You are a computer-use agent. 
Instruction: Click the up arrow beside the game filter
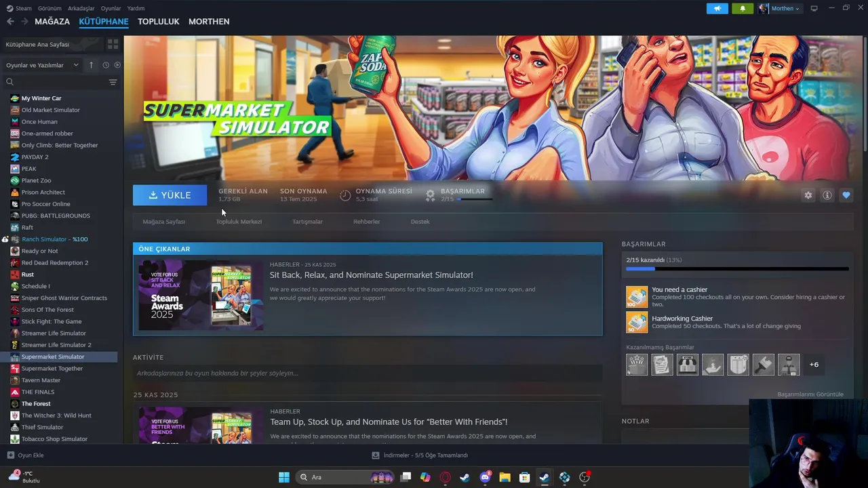[x=92, y=65]
